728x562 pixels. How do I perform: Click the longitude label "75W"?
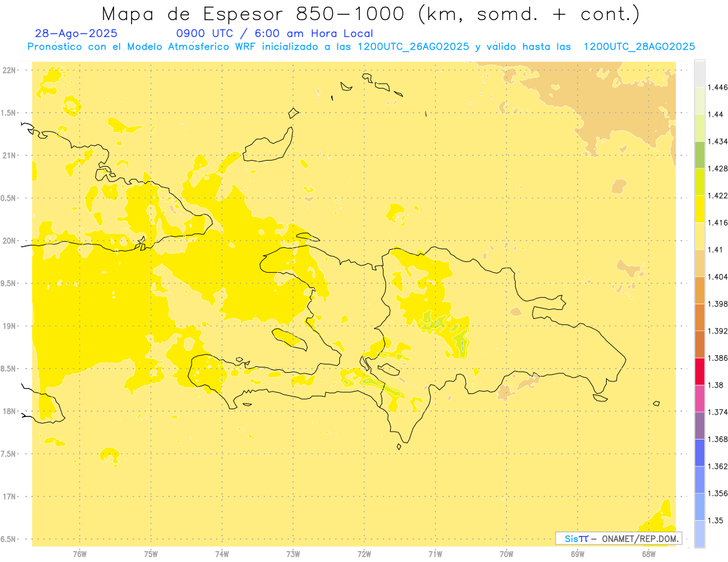pos(150,554)
